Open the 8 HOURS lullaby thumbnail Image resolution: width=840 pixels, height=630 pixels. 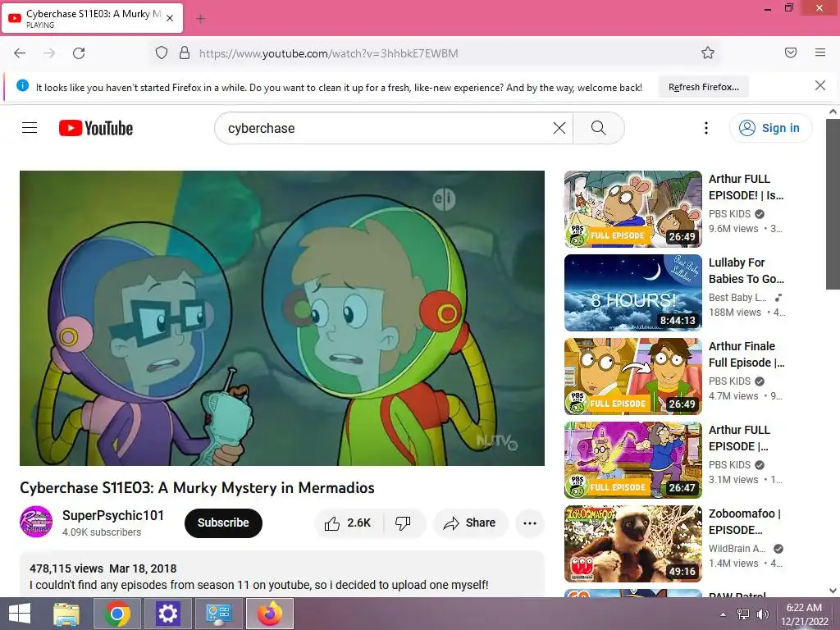(632, 293)
